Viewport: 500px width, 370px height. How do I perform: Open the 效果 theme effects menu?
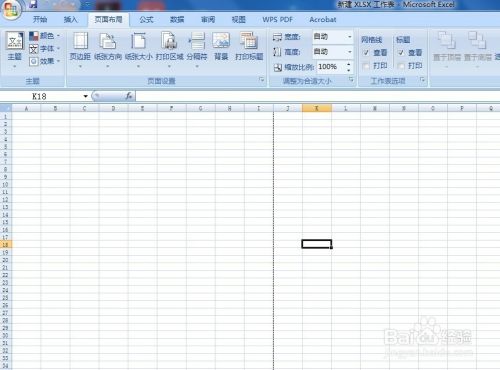click(44, 61)
